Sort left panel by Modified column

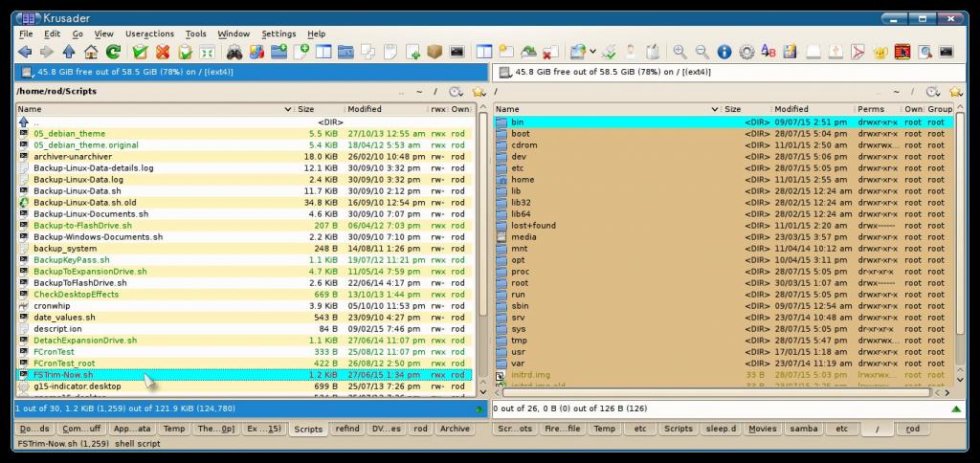(365, 109)
